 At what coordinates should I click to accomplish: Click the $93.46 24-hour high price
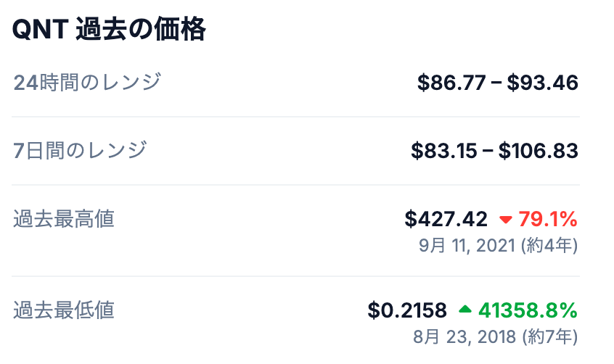[542, 83]
